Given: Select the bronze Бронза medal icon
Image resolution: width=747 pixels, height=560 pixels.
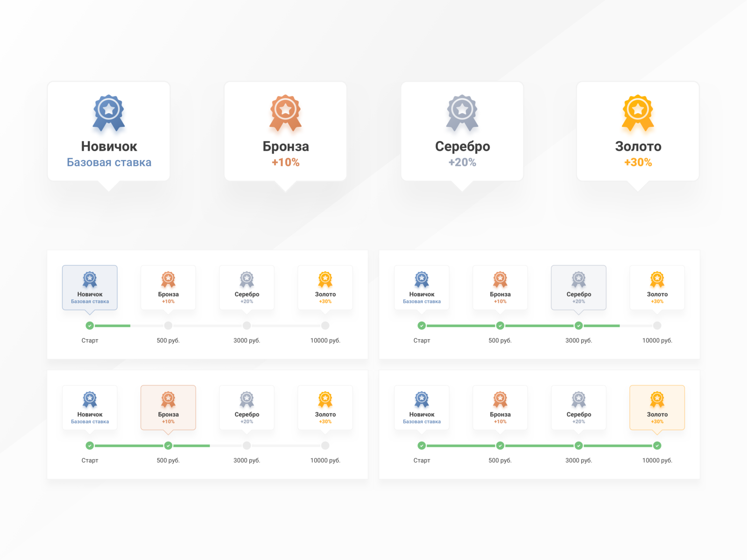Looking at the screenshot, I should [x=285, y=112].
